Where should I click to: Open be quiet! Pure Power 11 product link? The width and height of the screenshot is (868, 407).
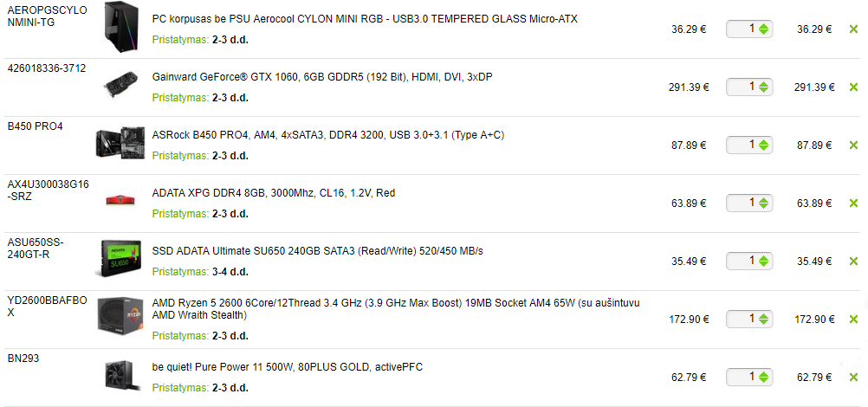[x=288, y=366]
